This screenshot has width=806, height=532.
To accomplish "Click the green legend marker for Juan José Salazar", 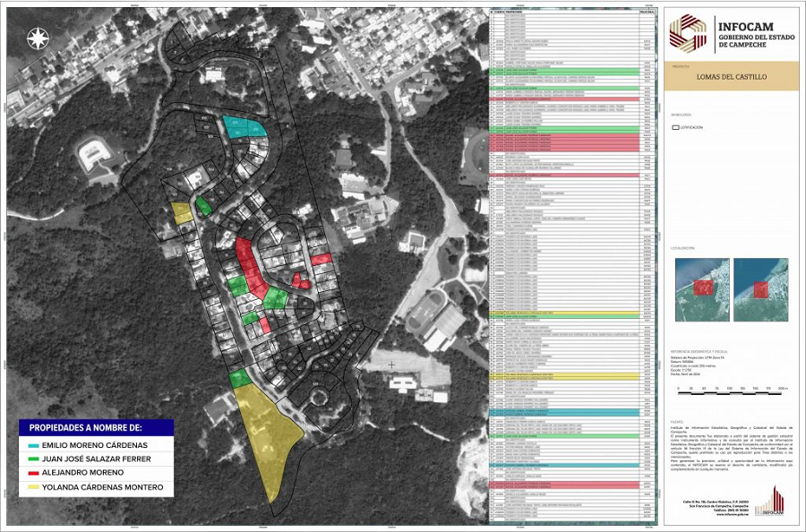I will point(22,459).
